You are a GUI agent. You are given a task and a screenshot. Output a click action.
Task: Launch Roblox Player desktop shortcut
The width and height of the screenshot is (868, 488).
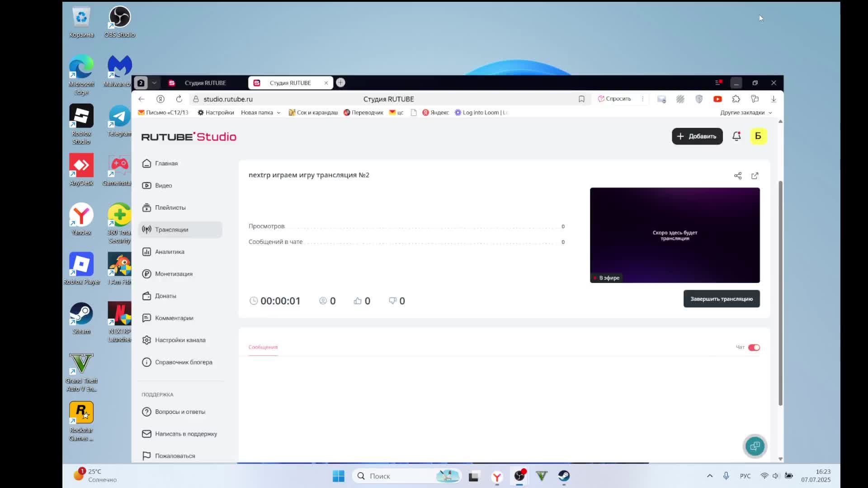pos(81,269)
